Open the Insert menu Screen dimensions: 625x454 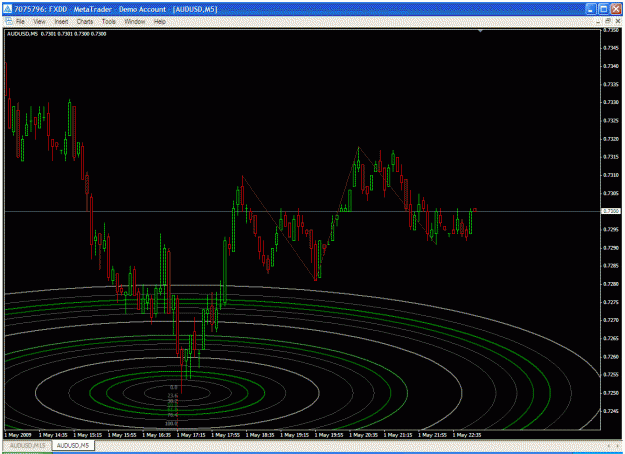point(61,22)
